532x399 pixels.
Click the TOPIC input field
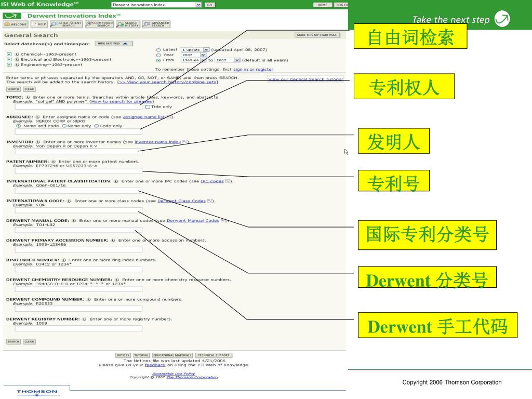coord(78,107)
